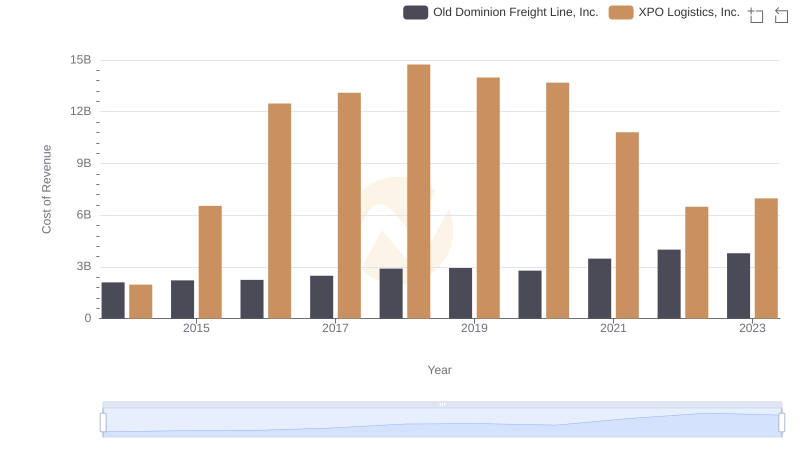
Task: Click the Old Dominion bar for 2017
Action: coord(321,297)
